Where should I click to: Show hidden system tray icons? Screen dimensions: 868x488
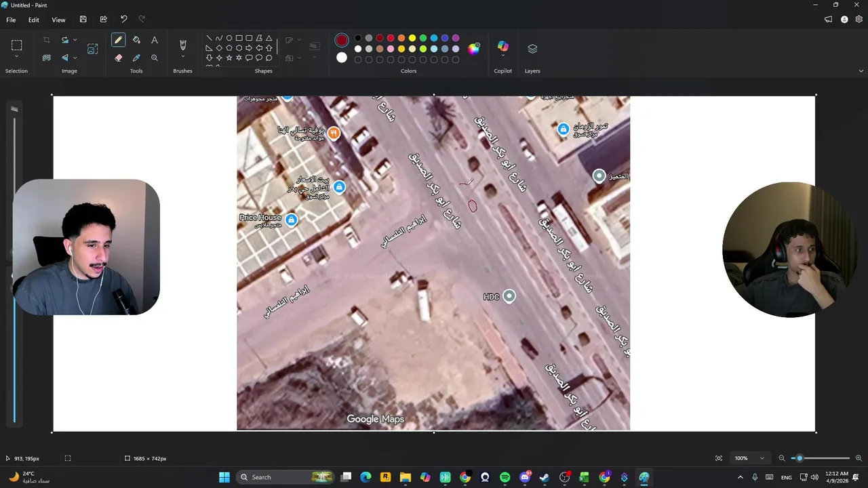click(x=740, y=477)
